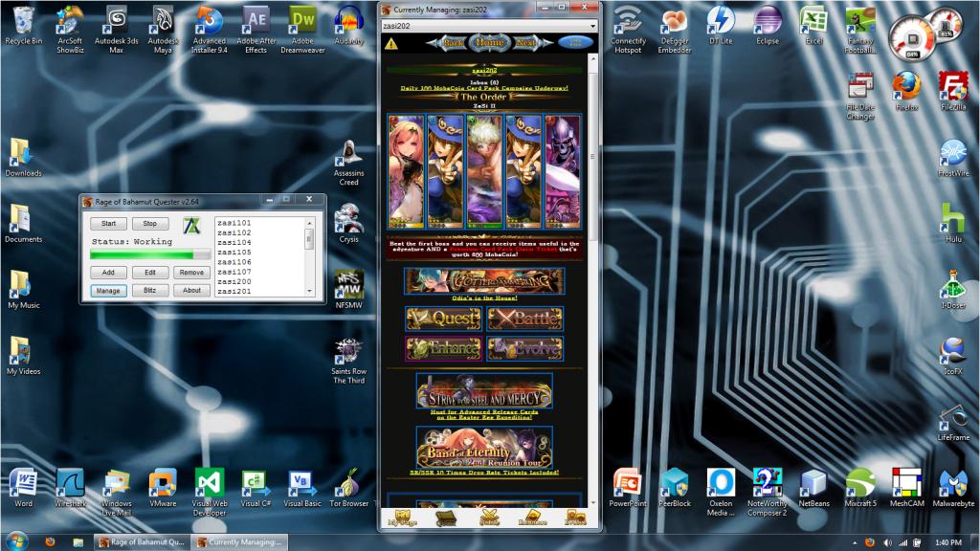
Task: Open Band of Eternity Reunion Tour banner
Action: coord(484,448)
